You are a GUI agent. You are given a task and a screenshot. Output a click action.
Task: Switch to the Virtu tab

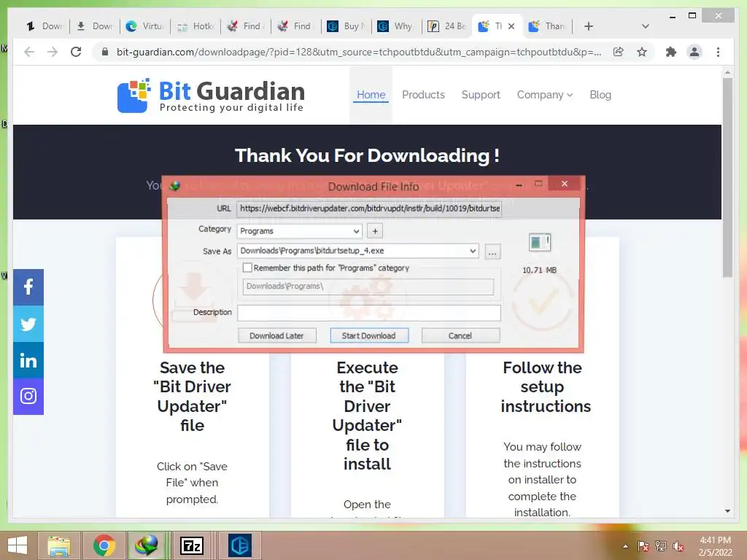(144, 26)
